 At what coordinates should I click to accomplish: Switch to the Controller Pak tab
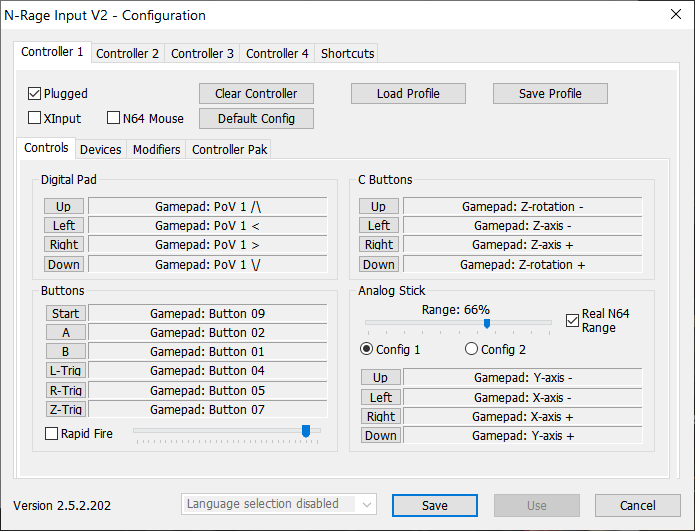click(x=230, y=149)
